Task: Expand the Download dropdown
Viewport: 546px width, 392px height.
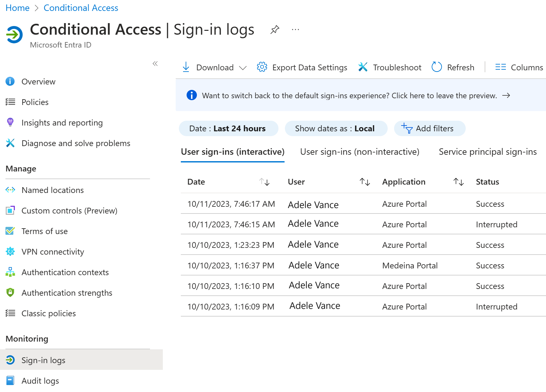Action: coord(243,67)
